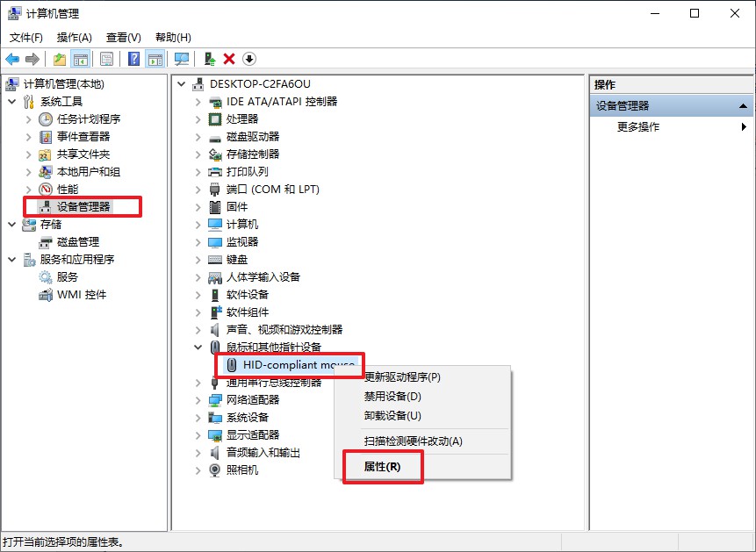Click the Properties sheet toolbar icon
This screenshot has height=552, width=756.
pyautogui.click(x=106, y=60)
